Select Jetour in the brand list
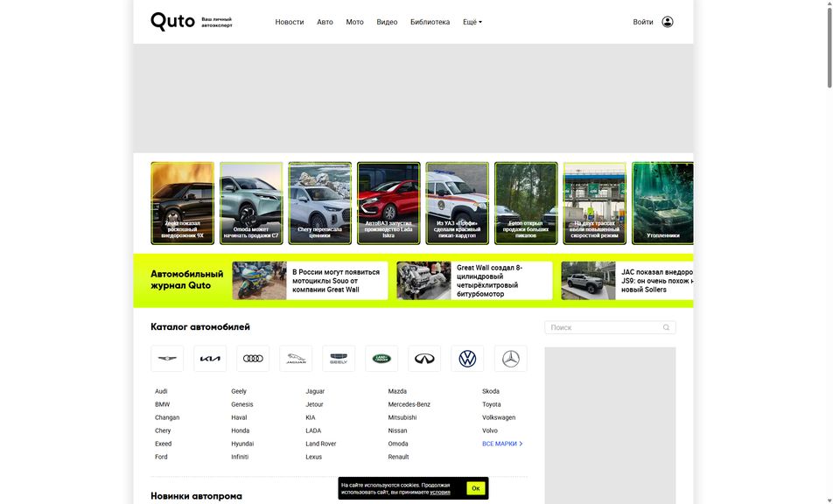The height and width of the screenshot is (504, 833). (314, 404)
